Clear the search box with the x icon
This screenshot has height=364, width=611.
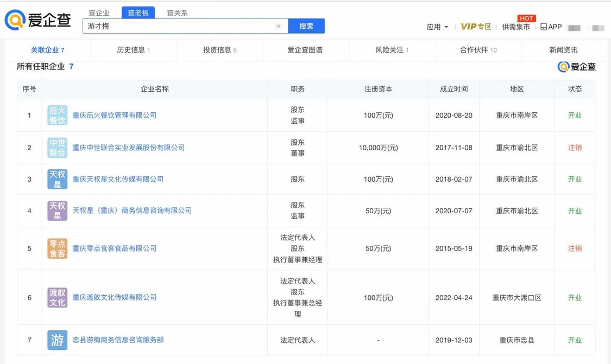click(x=278, y=27)
